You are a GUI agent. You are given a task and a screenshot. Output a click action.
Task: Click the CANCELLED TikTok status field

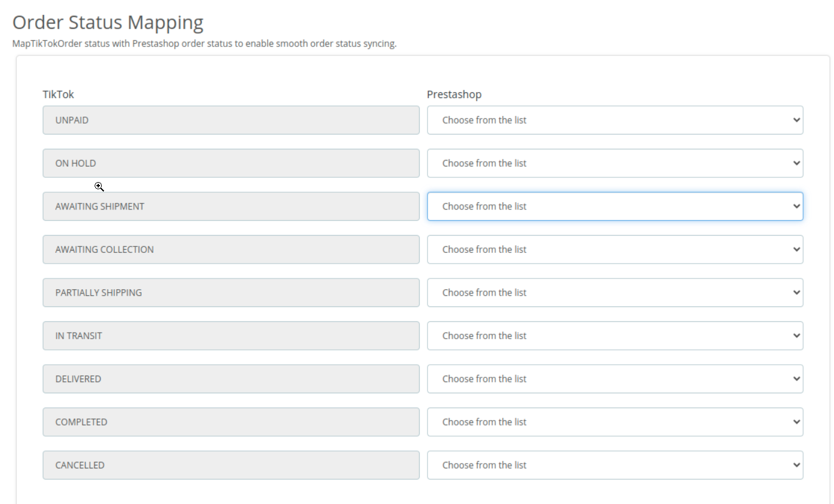point(231,465)
